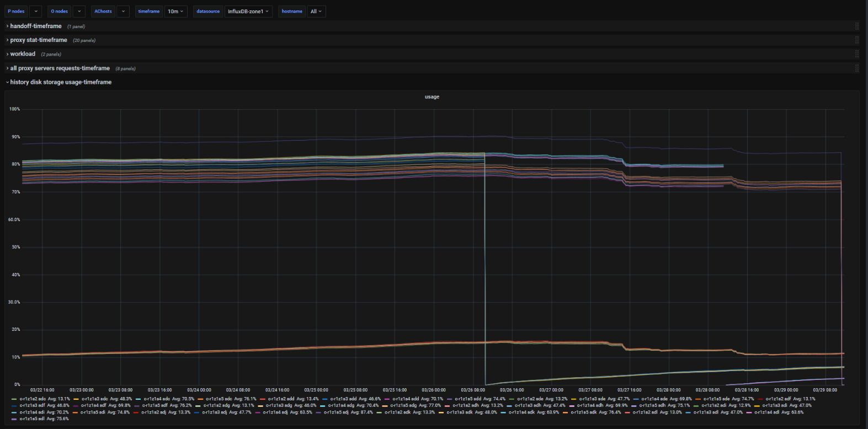Expand the workload row
Viewport: 868px width, 429px height.
tap(23, 54)
